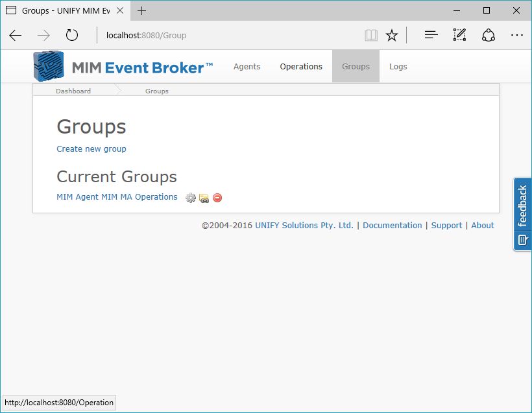The image size is (532, 413).
Task: Click the Share icon in browser toolbar
Action: tap(489, 35)
